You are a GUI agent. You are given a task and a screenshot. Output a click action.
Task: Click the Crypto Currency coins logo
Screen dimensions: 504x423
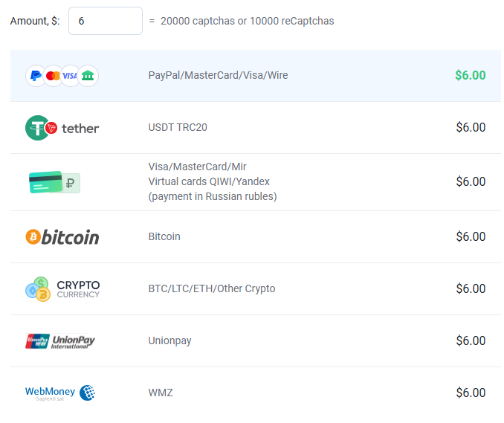tap(62, 288)
